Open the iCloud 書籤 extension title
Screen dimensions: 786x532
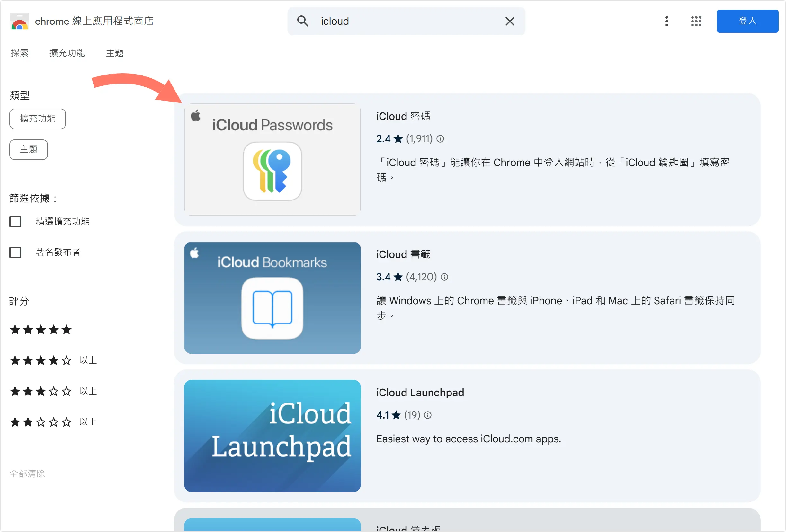point(403,254)
